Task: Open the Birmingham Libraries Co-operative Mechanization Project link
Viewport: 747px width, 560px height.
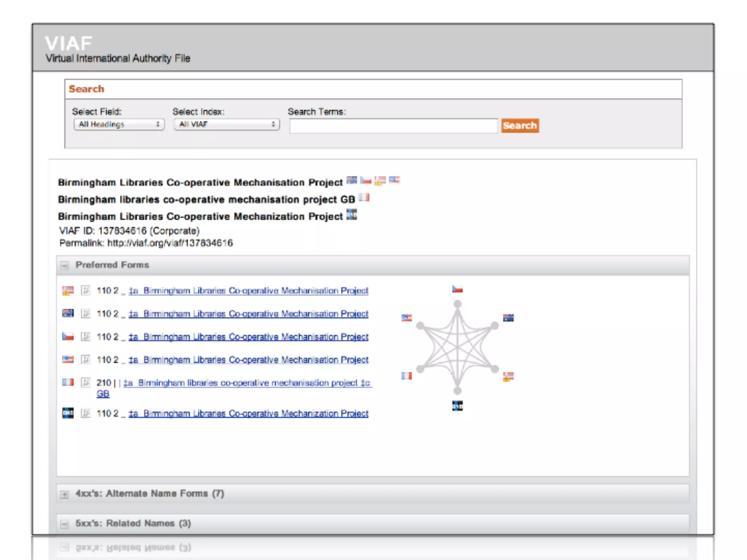Action: tap(248, 413)
